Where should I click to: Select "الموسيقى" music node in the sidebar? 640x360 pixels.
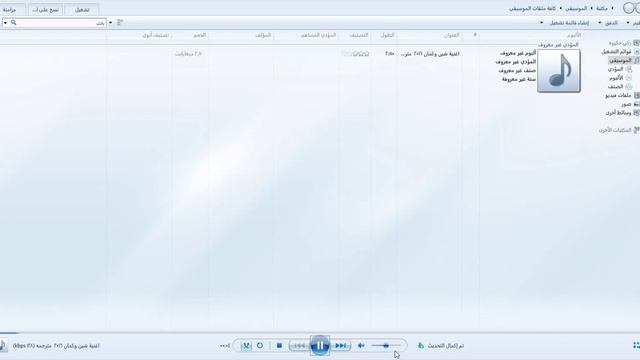point(620,60)
